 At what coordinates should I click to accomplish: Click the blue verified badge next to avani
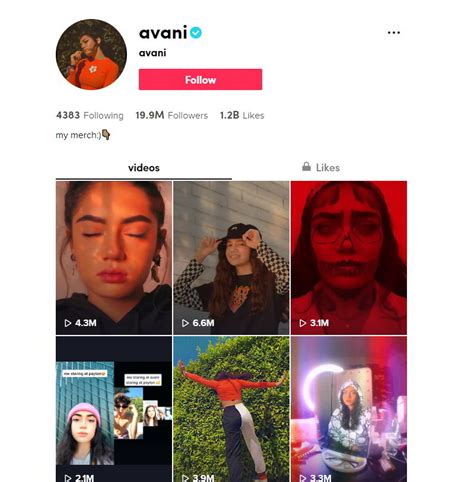click(196, 33)
